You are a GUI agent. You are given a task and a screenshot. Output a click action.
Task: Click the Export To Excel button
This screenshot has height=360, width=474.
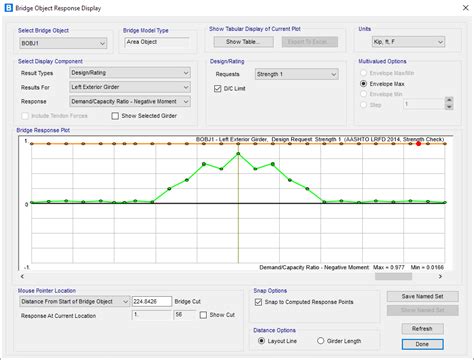point(310,42)
